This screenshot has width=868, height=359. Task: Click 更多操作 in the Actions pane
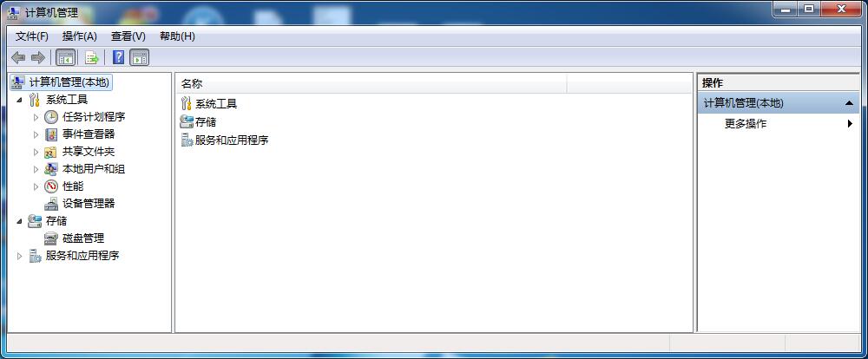pyautogui.click(x=746, y=124)
